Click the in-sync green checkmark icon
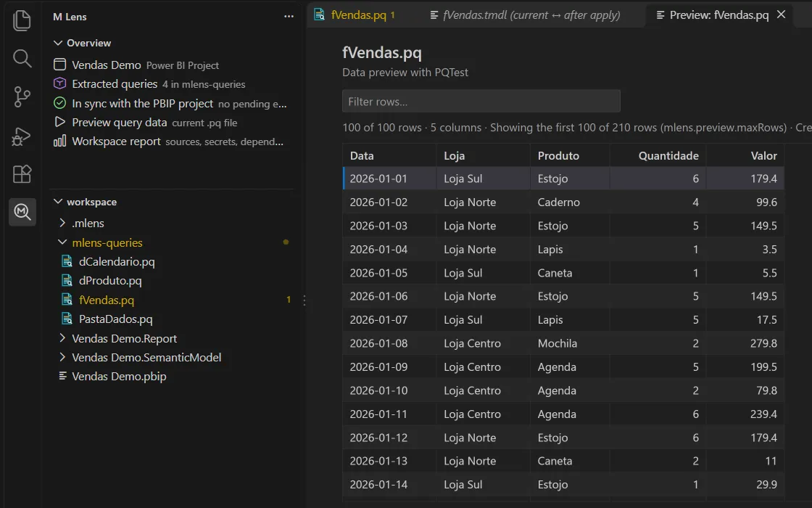This screenshot has height=508, width=812. [x=60, y=103]
